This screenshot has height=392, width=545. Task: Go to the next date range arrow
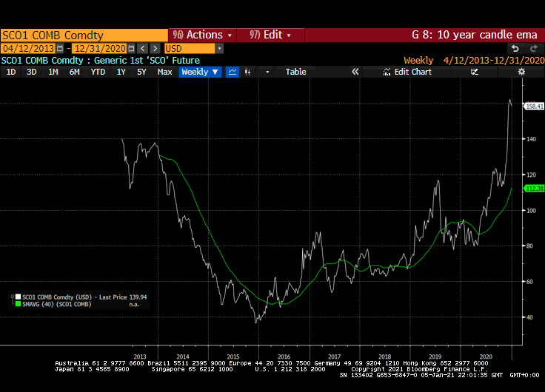point(155,48)
